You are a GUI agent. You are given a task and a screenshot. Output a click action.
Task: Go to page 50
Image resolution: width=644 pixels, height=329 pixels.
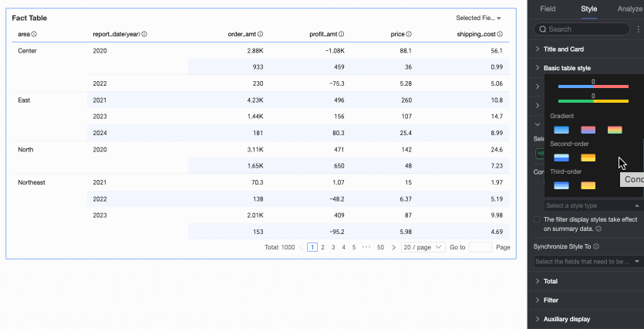coord(381,247)
